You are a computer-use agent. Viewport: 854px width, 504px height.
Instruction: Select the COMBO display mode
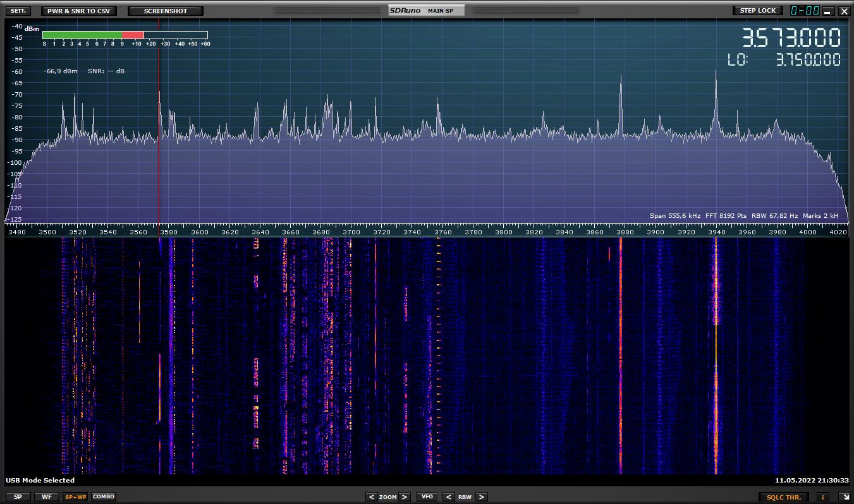pyautogui.click(x=104, y=497)
